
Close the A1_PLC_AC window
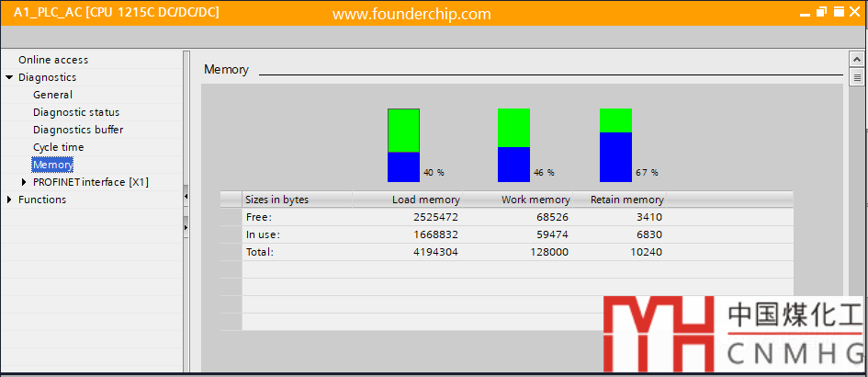pyautogui.click(x=855, y=11)
